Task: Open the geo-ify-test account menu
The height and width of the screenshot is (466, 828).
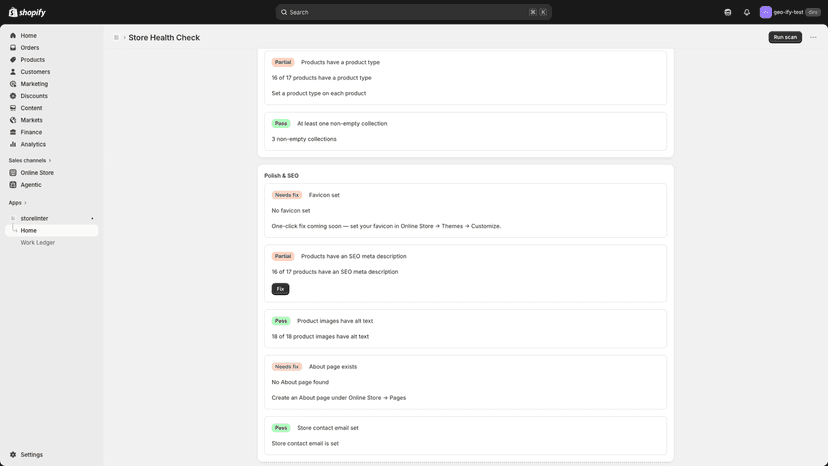Action: pyautogui.click(x=790, y=12)
